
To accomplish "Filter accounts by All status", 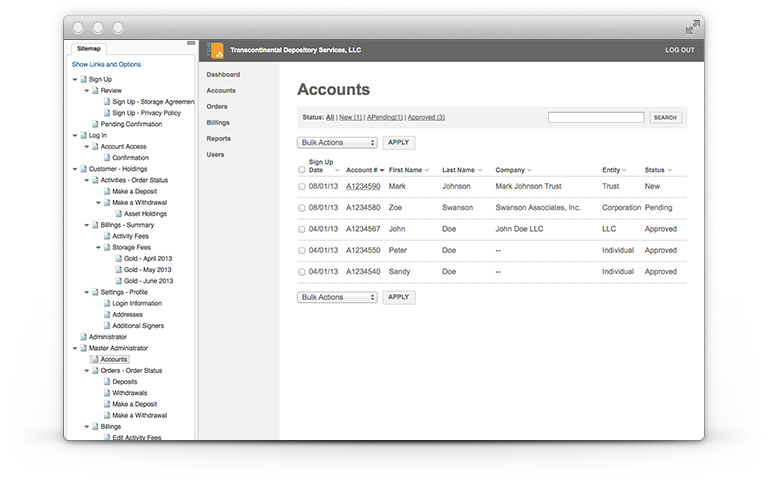I will pyautogui.click(x=330, y=118).
